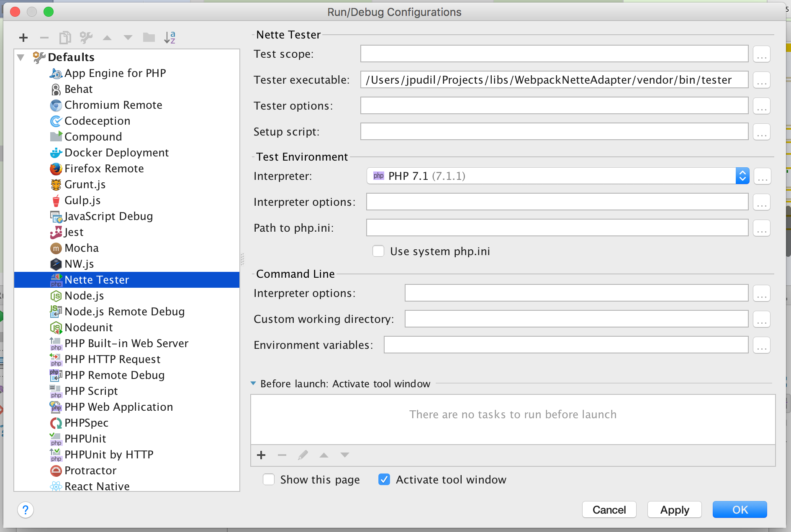
Task: Select PHP HTTP Request defaults
Action: click(112, 359)
